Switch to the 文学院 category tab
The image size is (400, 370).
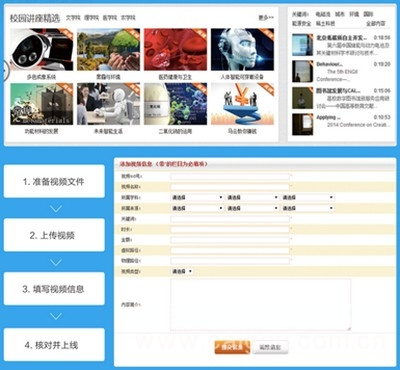point(73,18)
